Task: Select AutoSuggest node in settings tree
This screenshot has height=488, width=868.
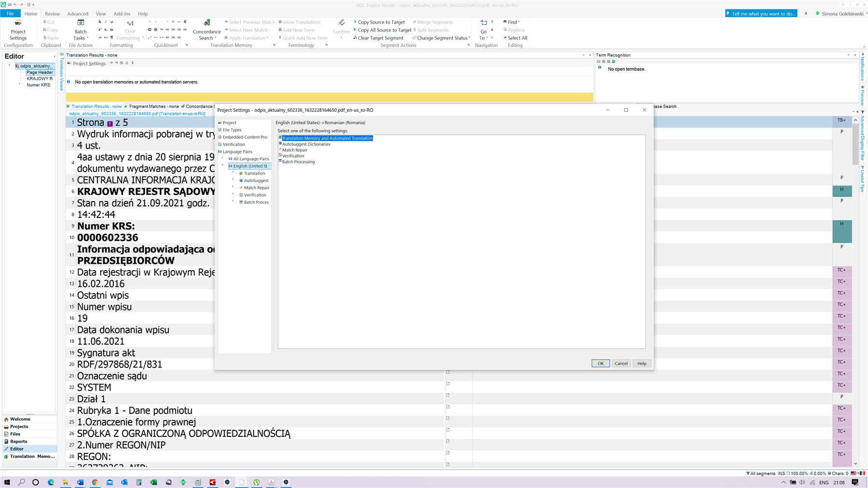Action: coord(256,180)
